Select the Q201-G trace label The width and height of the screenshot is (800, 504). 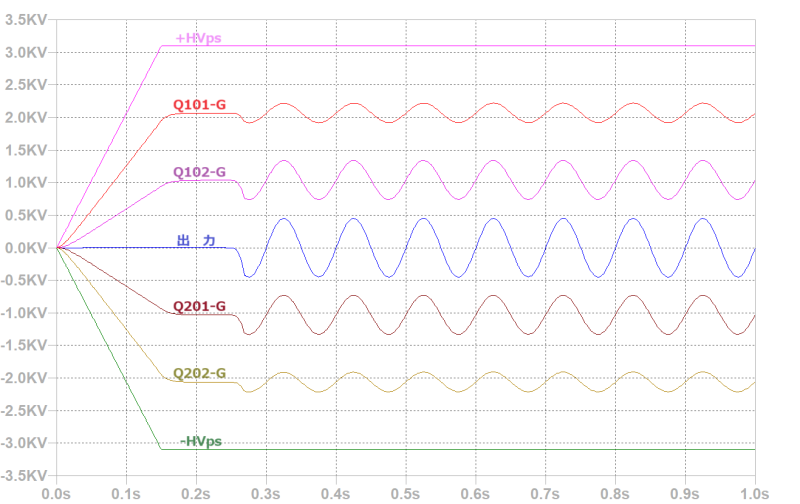(199, 306)
